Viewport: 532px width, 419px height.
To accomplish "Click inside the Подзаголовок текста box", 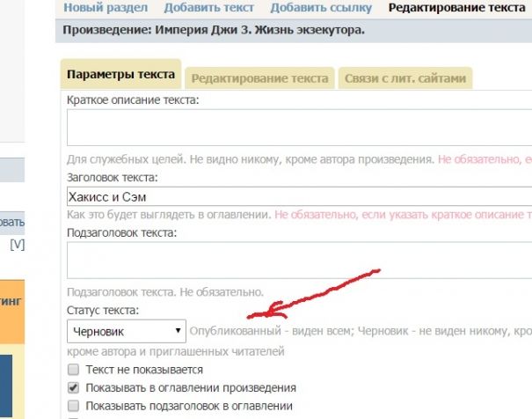I will [299, 261].
